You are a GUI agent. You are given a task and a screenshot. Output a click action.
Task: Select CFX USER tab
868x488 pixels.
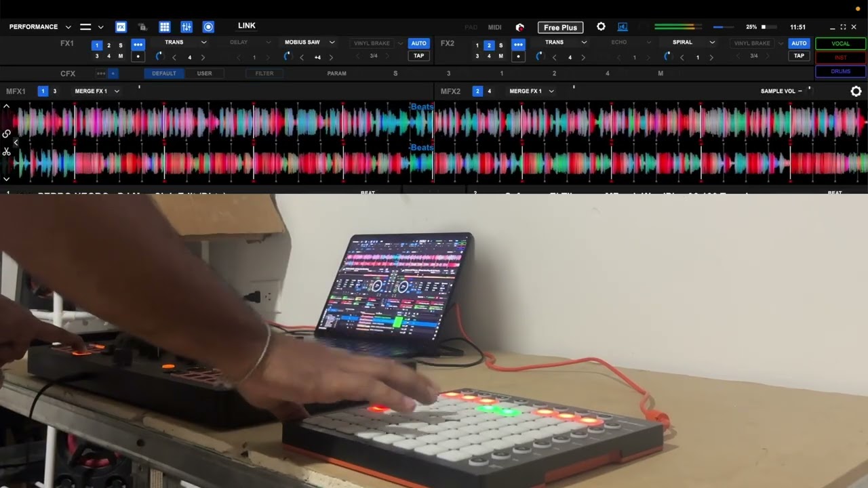point(204,73)
